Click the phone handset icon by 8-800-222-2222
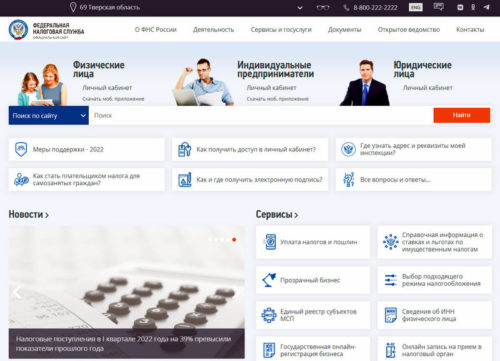 (x=346, y=7)
